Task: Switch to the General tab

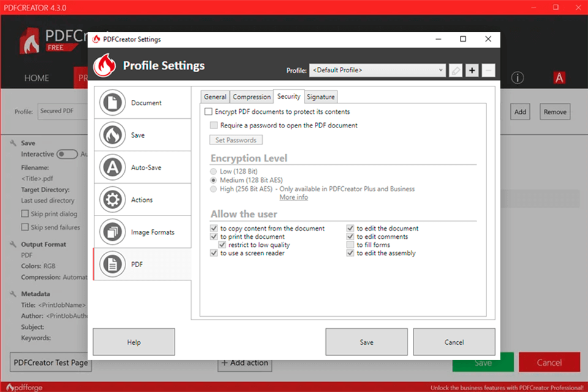Action: (x=215, y=97)
